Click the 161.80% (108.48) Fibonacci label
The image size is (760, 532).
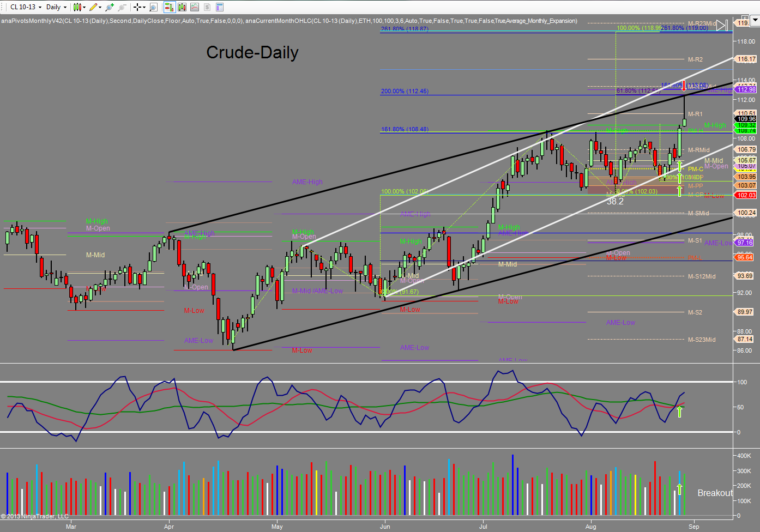click(405, 129)
